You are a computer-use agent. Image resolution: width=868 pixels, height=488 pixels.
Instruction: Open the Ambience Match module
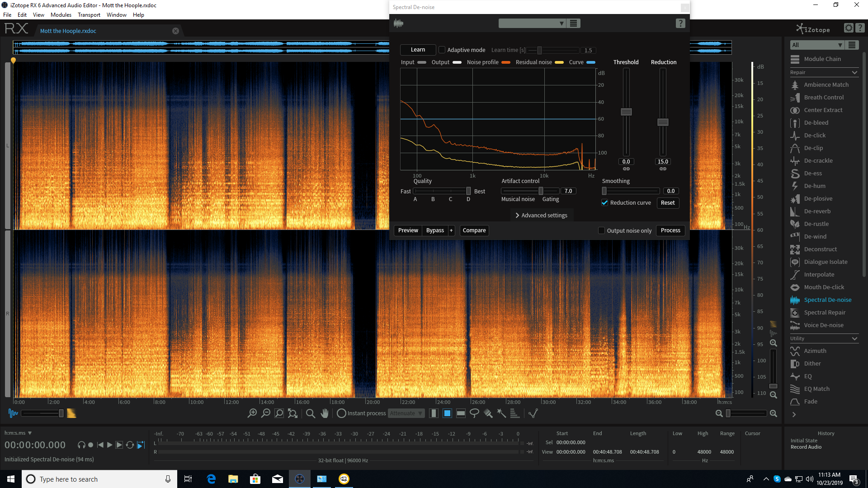click(826, 84)
